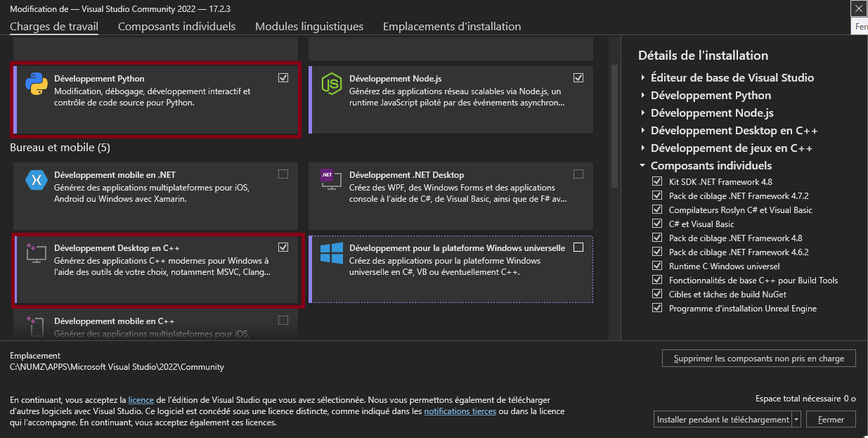Image resolution: width=868 pixels, height=438 pixels.
Task: Click the Xamarin mobile .NET icon
Action: (x=36, y=179)
